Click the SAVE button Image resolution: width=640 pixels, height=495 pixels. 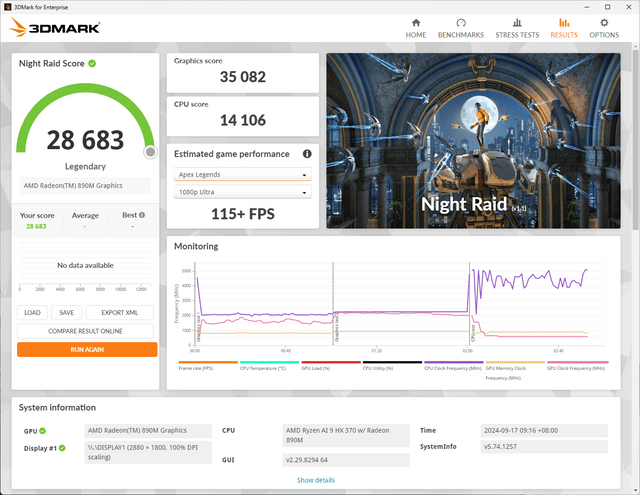(x=67, y=313)
